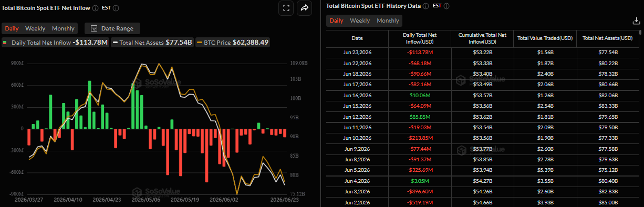
Task: Click the share arrow icon
Action: click(x=305, y=8)
